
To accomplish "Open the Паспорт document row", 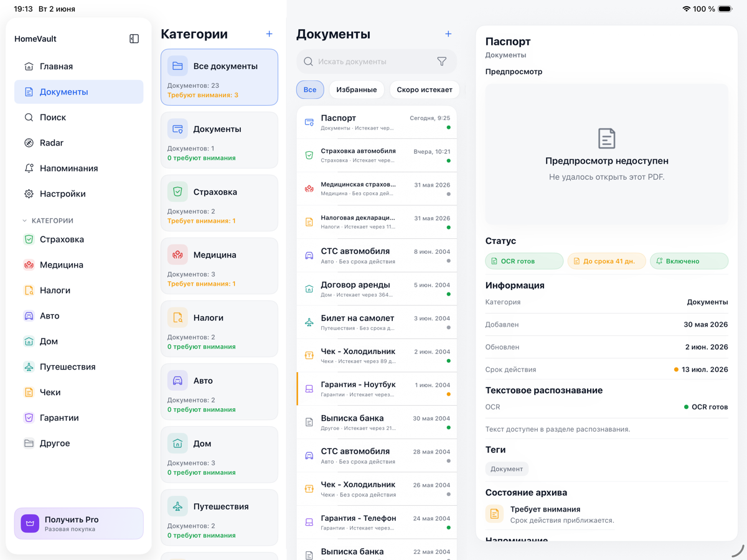I will pos(377,122).
